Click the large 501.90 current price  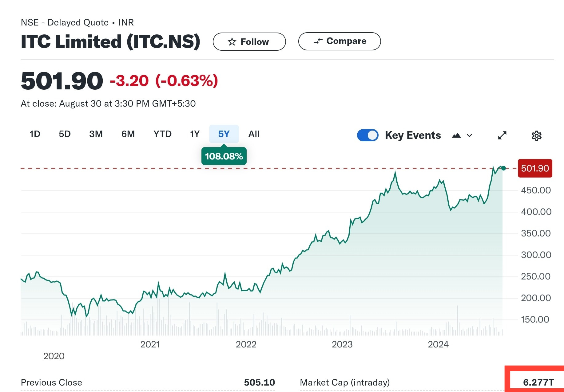(62, 81)
